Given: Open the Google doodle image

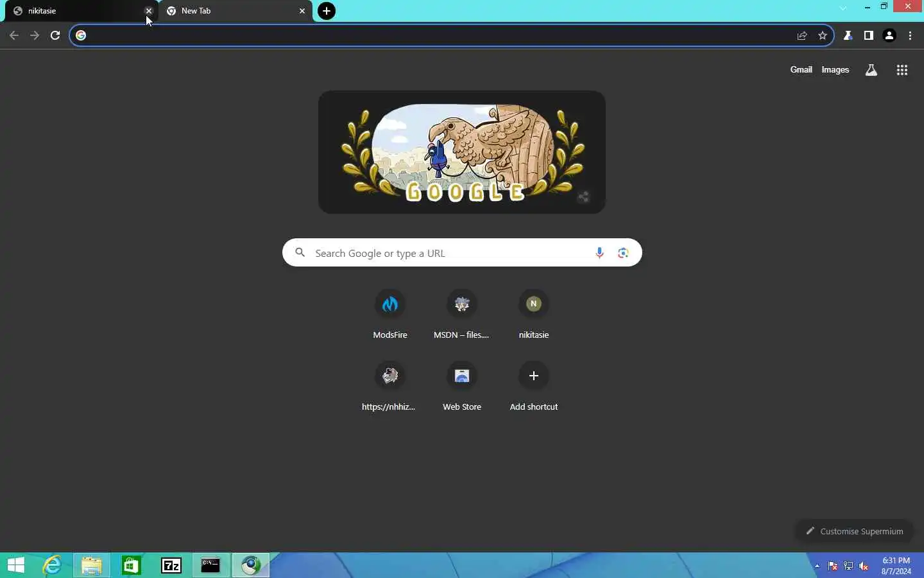Looking at the screenshot, I should coord(462,152).
